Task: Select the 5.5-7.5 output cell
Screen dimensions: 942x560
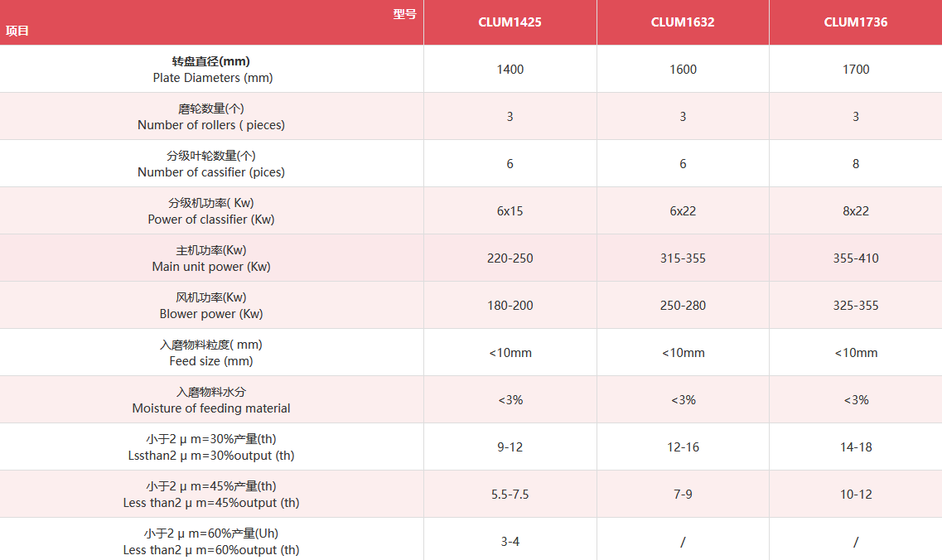Action: coord(510,495)
